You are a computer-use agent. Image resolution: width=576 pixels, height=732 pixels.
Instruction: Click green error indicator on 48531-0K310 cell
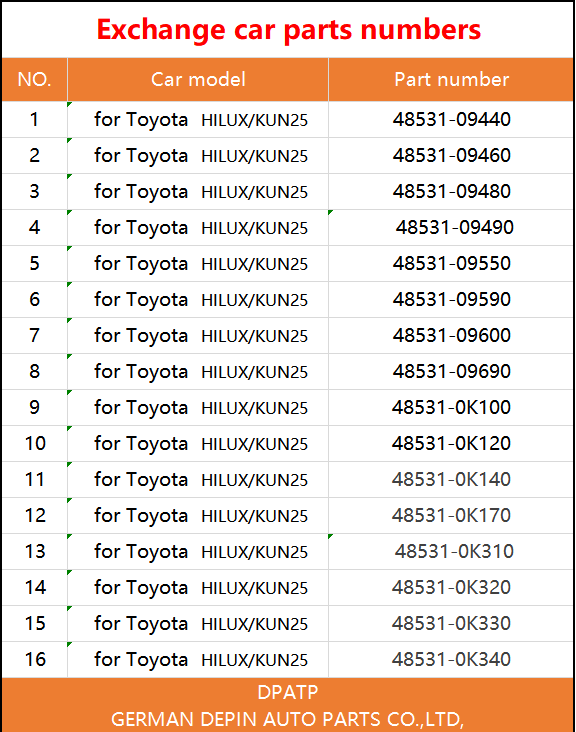click(330, 536)
